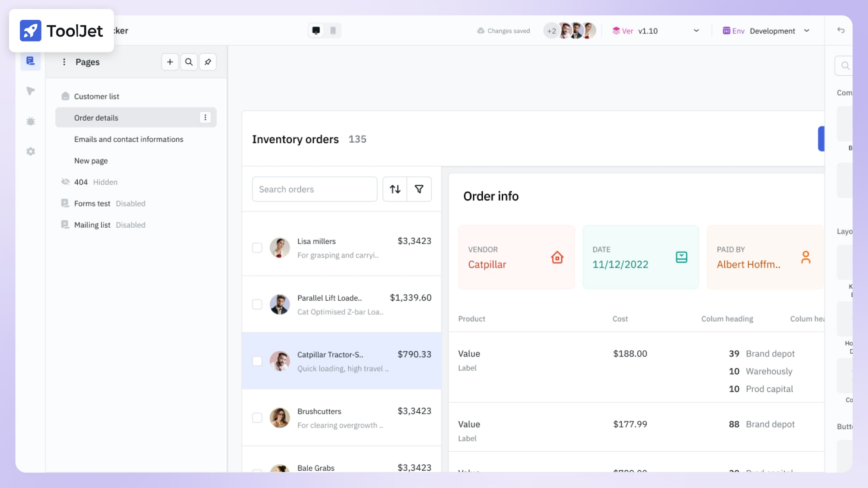The width and height of the screenshot is (868, 488).
Task: Check the Lisa millers order checkbox
Action: [257, 248]
